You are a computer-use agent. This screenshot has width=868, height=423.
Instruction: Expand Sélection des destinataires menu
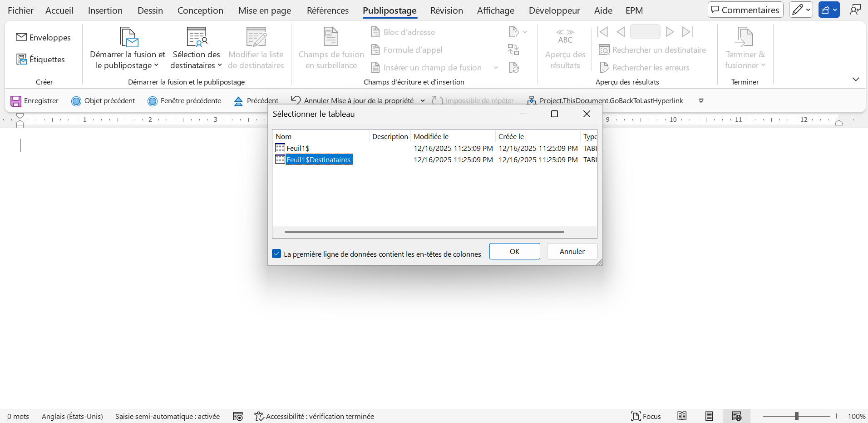tap(196, 49)
